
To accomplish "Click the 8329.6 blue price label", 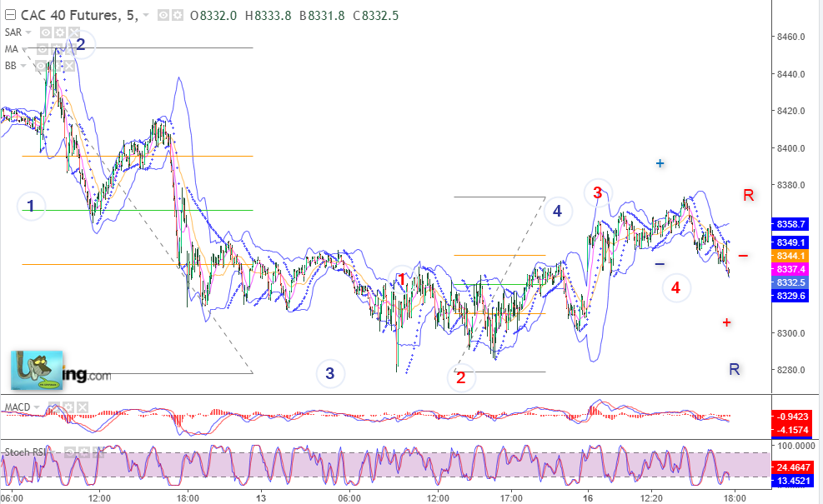I will click(x=790, y=296).
